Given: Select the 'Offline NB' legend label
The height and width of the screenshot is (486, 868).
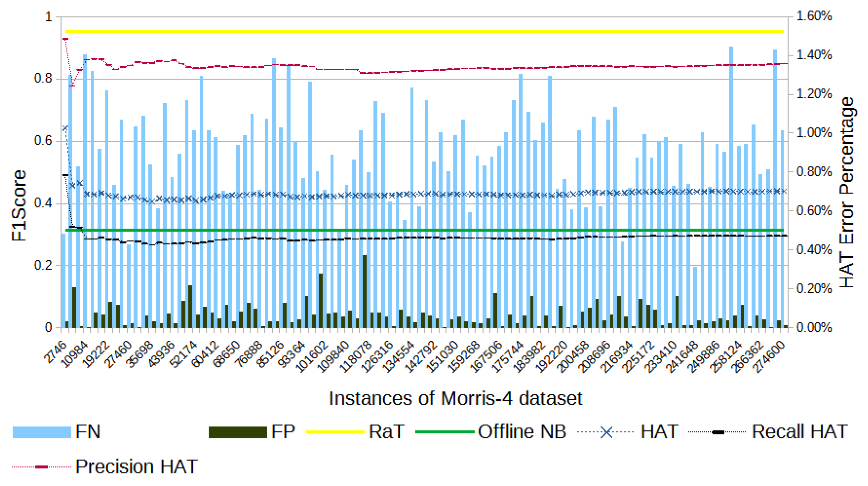Looking at the screenshot, I should point(522,432).
